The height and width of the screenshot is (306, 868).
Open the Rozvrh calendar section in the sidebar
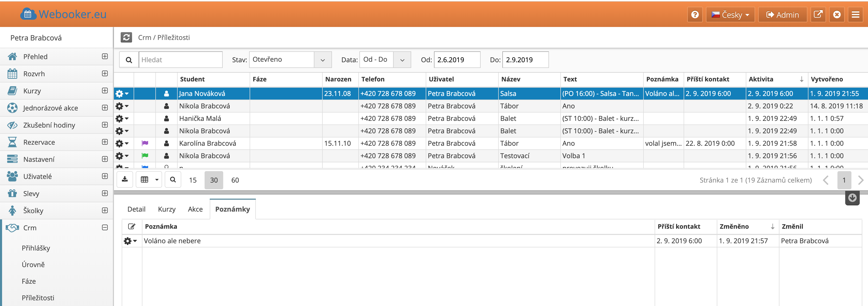click(34, 74)
